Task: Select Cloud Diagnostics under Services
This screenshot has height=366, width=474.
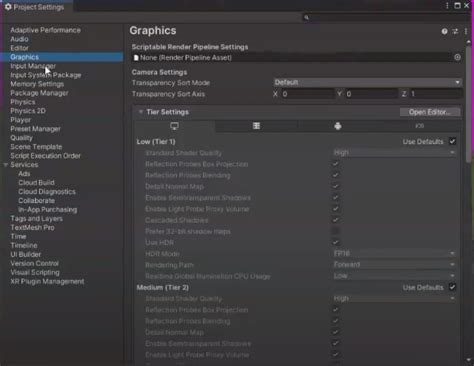Action: click(x=47, y=192)
